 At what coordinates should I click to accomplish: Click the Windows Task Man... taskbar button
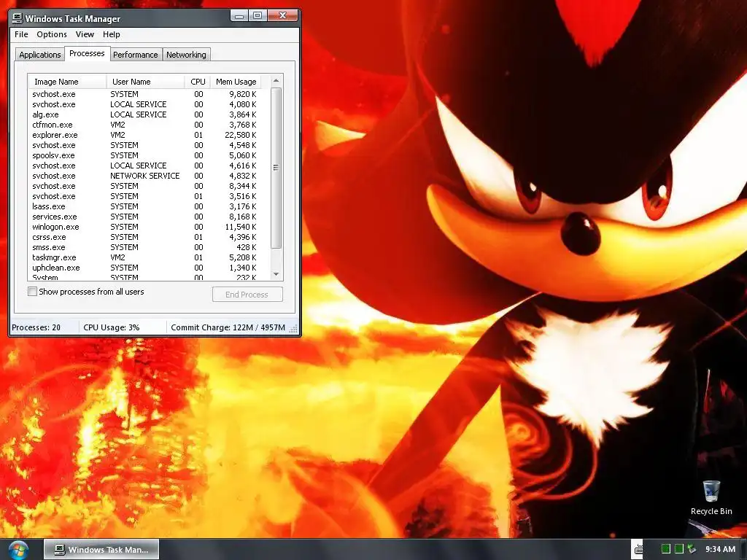coord(101,550)
